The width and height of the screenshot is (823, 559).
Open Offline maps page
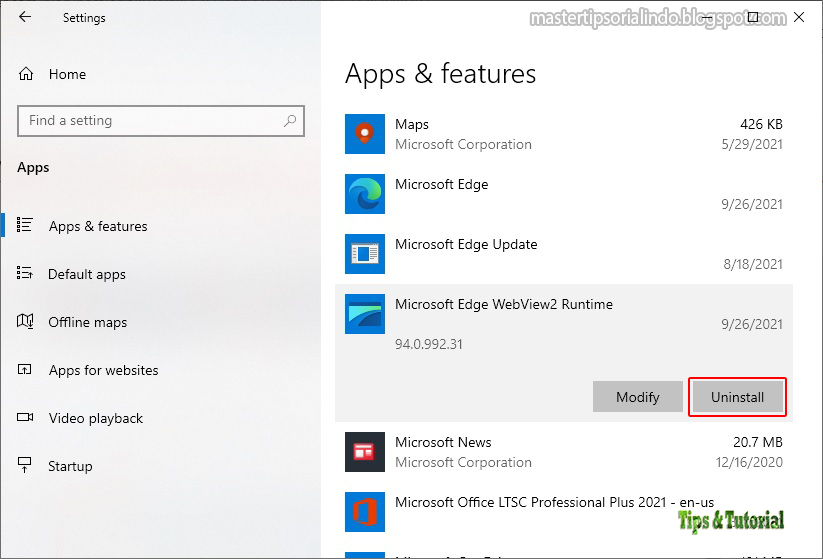[x=88, y=322]
